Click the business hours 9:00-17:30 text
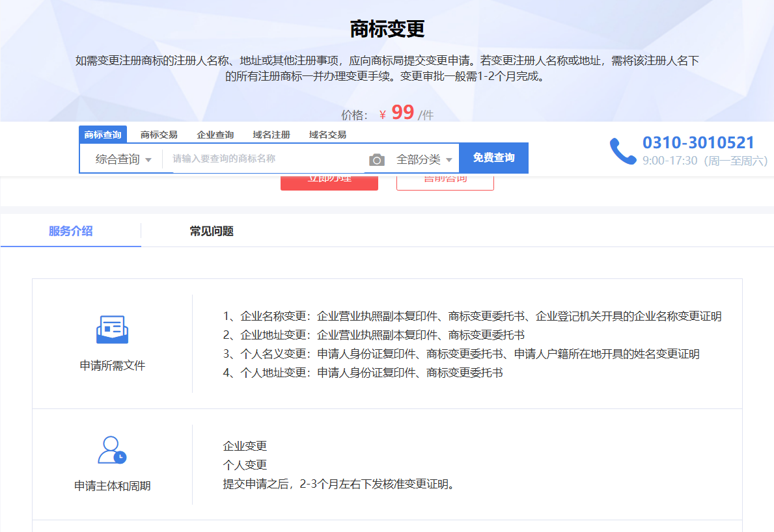Screen dimensions: 774x532 (705, 161)
